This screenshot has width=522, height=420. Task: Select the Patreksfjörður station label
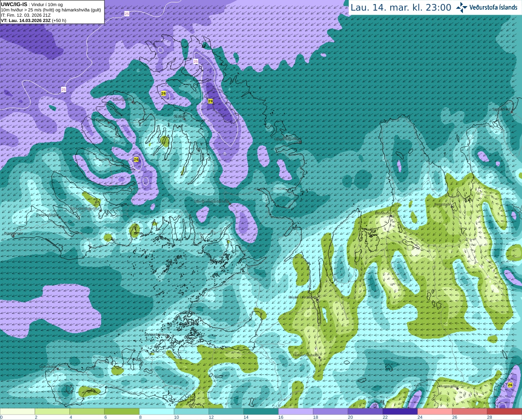click(47, 214)
